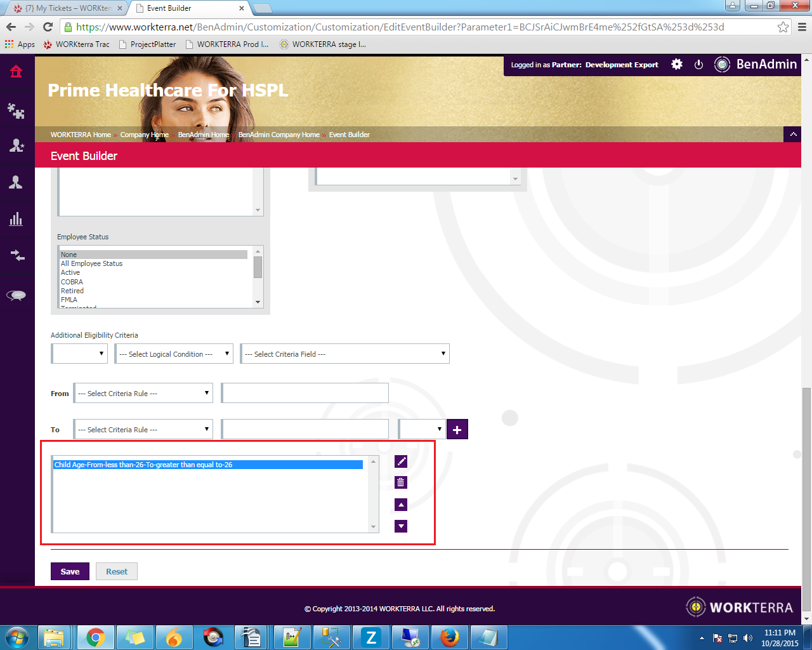Delete selected criteria with trash icon
Viewport: 812px width, 650px height.
401,482
